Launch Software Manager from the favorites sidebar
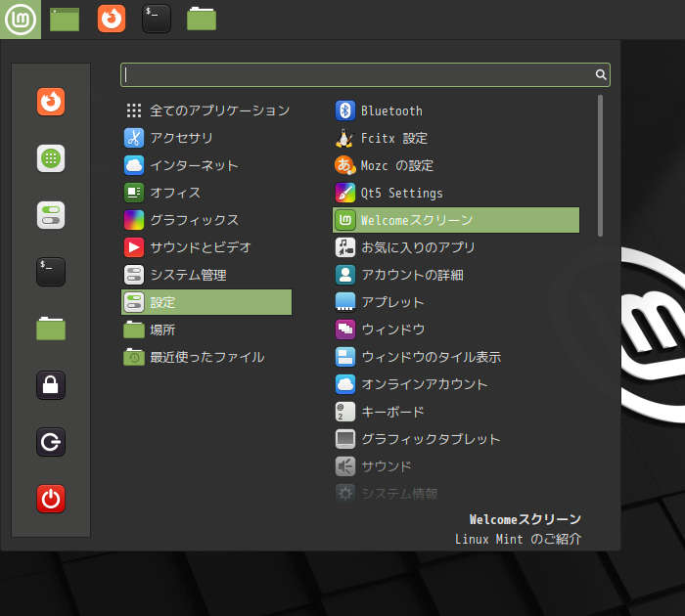This screenshot has height=616, width=685. [51, 158]
